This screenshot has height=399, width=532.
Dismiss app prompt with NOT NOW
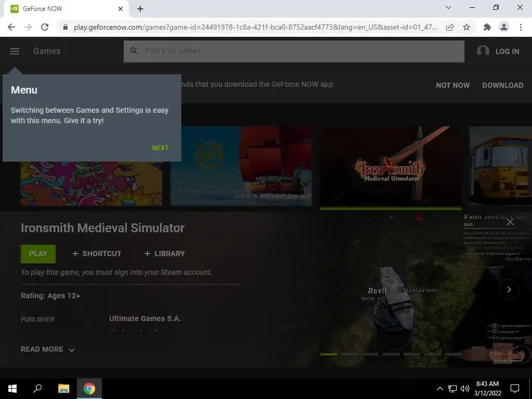point(453,85)
